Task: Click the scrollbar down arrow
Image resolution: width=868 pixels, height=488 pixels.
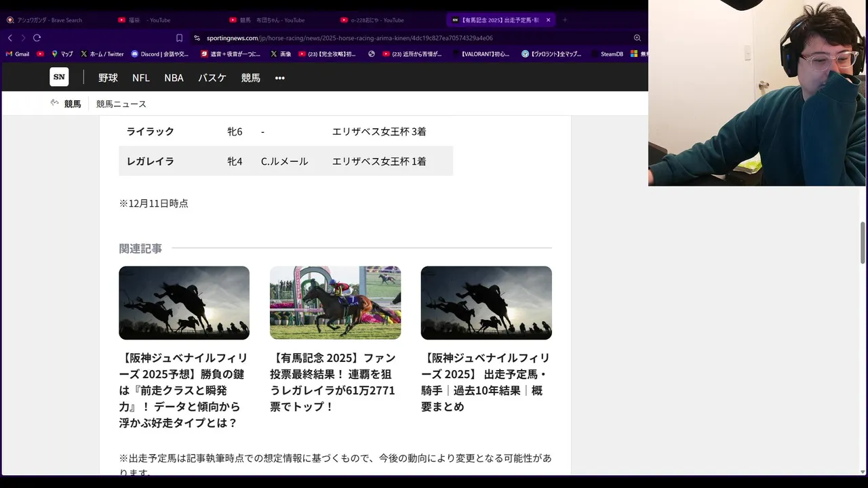Action: point(863,472)
